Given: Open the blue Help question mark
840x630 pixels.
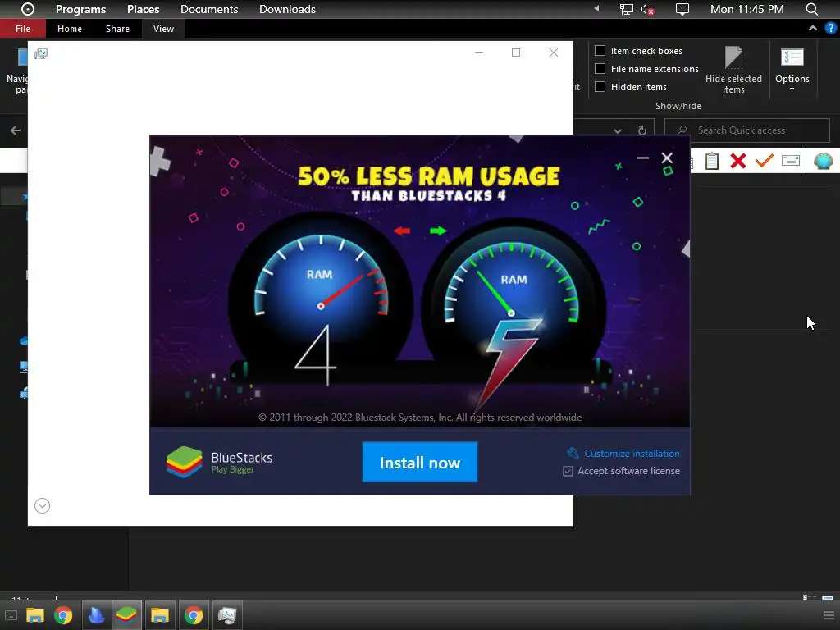Looking at the screenshot, I should click(x=830, y=29).
